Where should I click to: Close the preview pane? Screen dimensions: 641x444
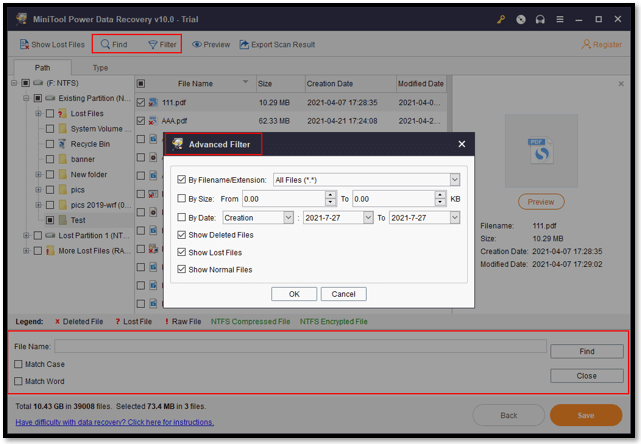coord(621,84)
